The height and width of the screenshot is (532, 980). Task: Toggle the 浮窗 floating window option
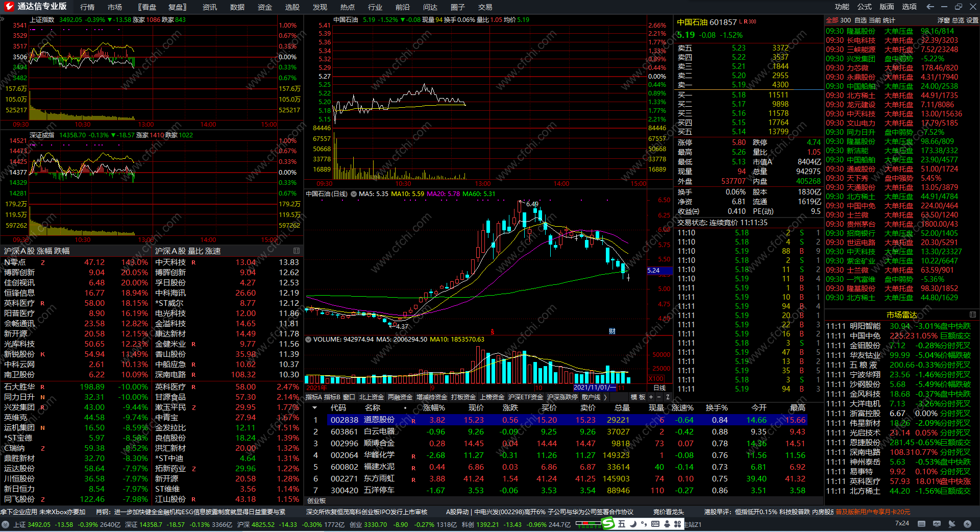[943, 20]
